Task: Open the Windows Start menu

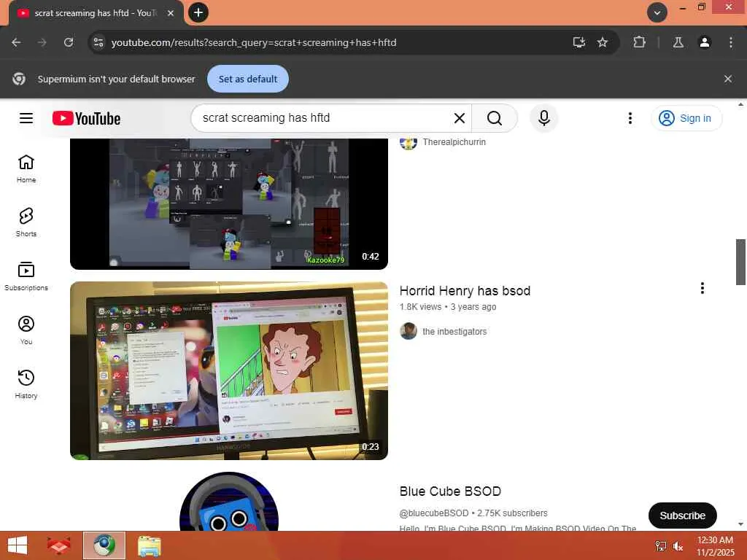Action: (18, 545)
